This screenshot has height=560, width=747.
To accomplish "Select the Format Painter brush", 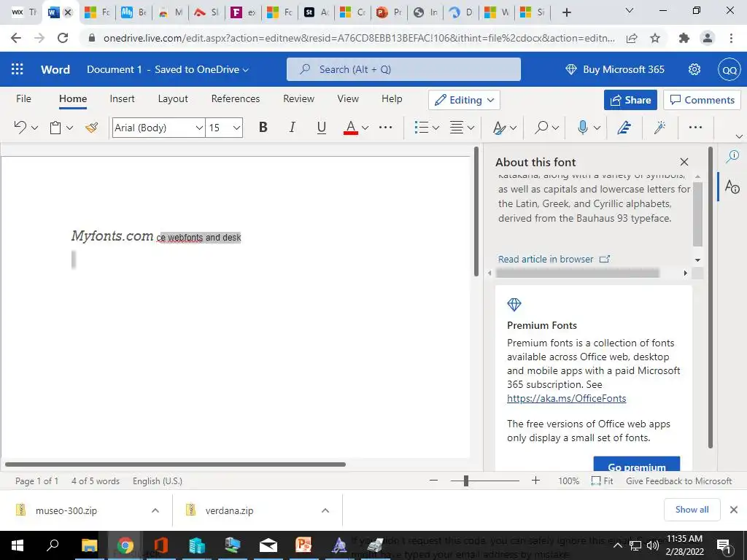I will click(x=91, y=128).
